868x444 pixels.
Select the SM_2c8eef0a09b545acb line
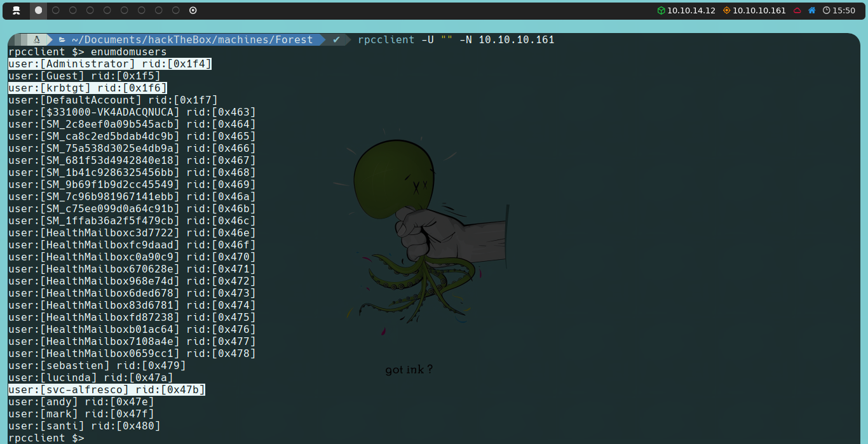pos(132,124)
